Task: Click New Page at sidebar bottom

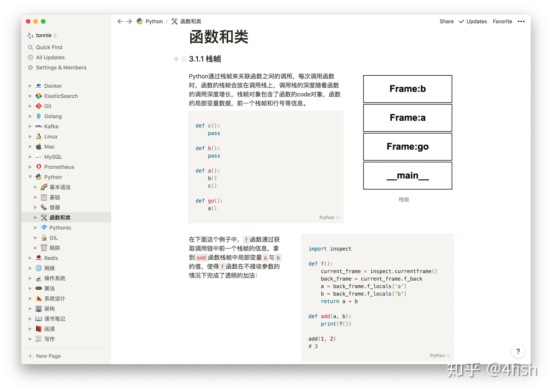Action: coord(66,356)
